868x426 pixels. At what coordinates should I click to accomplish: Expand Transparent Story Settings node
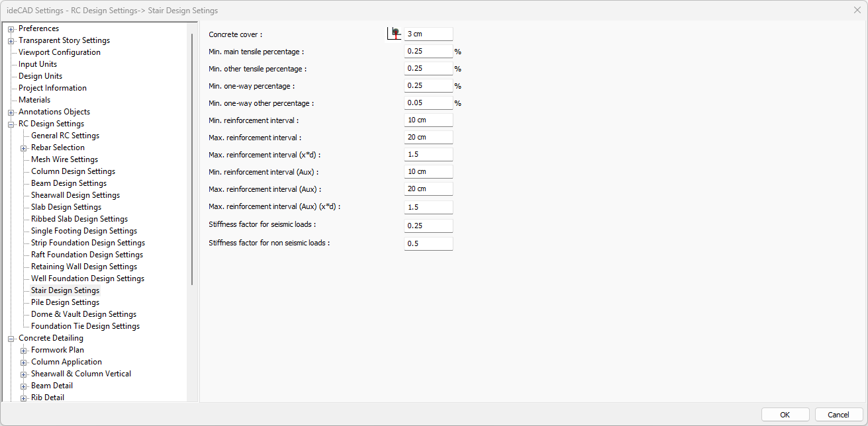point(11,41)
